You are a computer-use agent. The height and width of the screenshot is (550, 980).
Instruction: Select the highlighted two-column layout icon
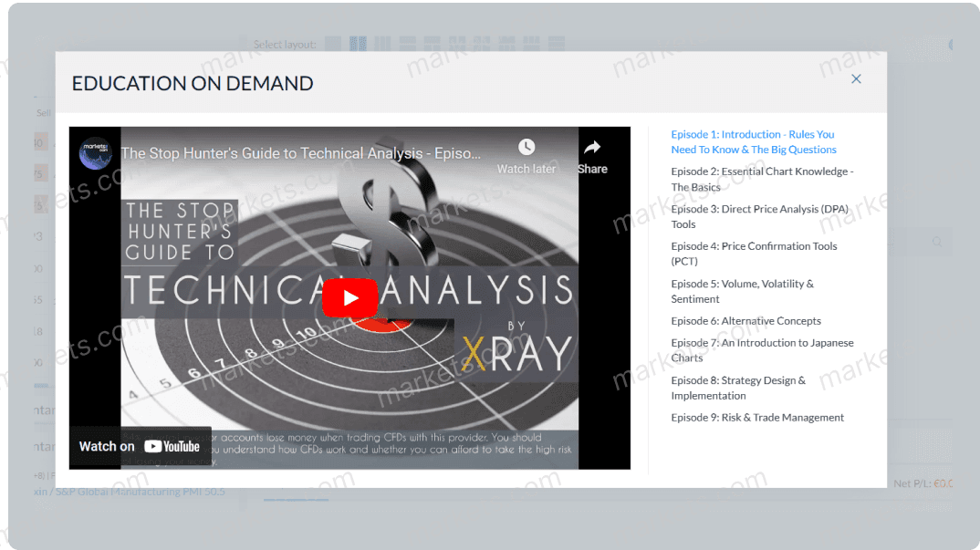pos(358,43)
